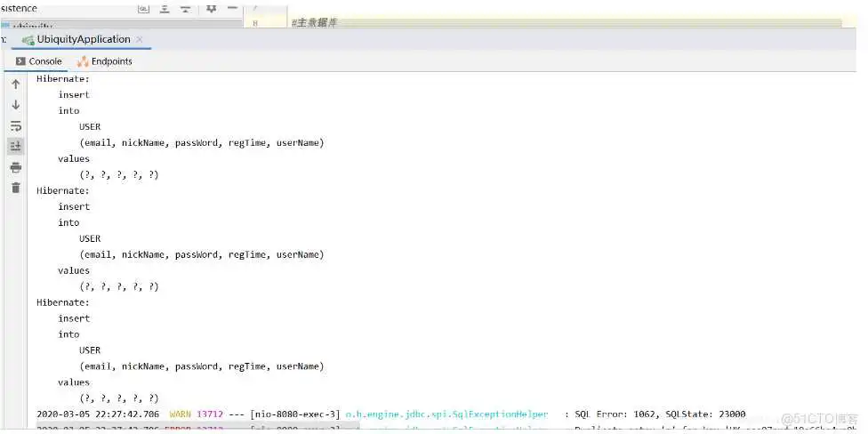Clear console output with the trash icon
This screenshot has width=868, height=434.
[15, 188]
